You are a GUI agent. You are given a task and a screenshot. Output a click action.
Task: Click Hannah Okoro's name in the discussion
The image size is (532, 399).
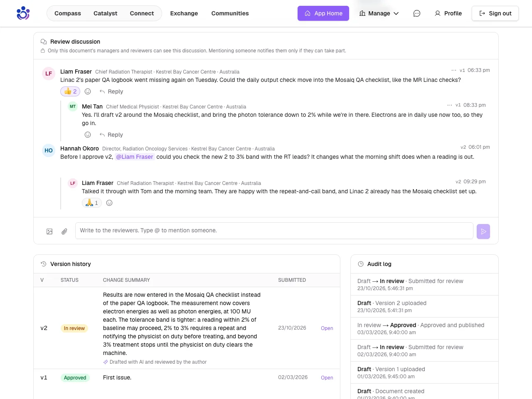point(79,148)
